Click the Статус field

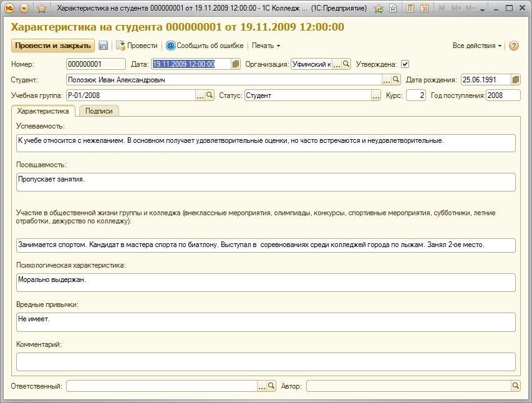point(308,95)
